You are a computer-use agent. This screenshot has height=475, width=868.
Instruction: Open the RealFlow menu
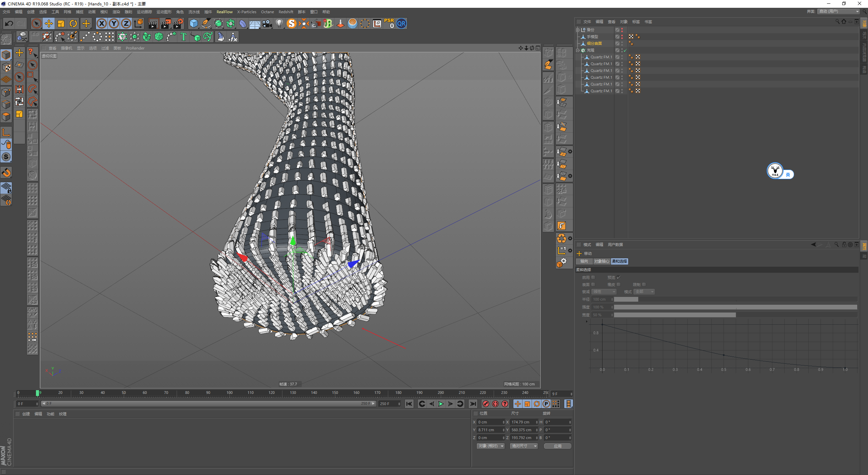224,12
